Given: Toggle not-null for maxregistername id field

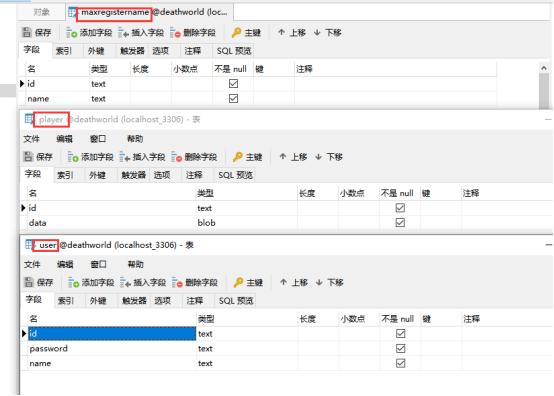Looking at the screenshot, I should [233, 84].
